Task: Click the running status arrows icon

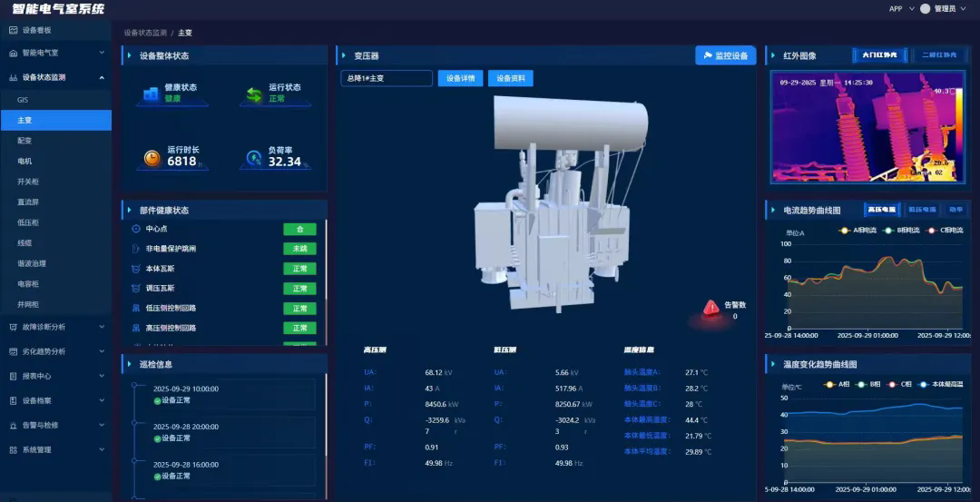Action: 252,94
